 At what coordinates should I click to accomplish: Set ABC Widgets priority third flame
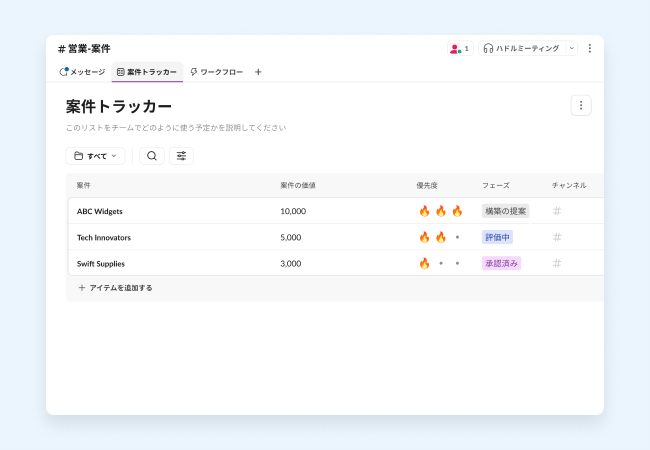457,211
